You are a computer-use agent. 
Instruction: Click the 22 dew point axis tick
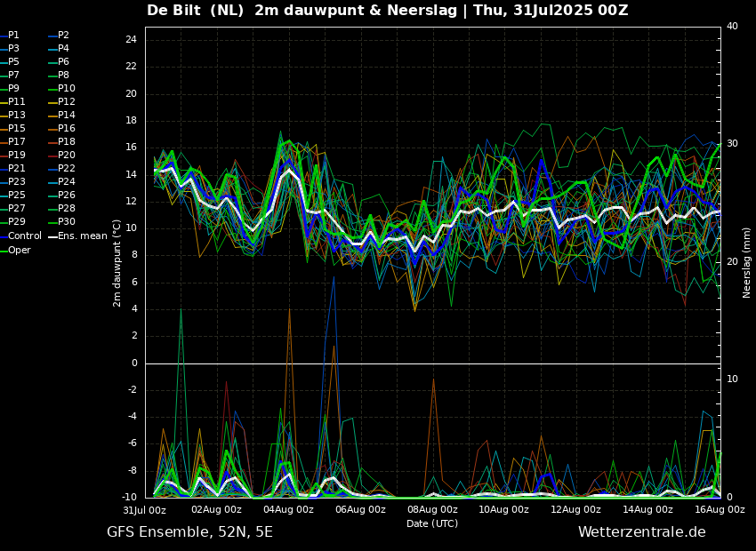pos(131,67)
